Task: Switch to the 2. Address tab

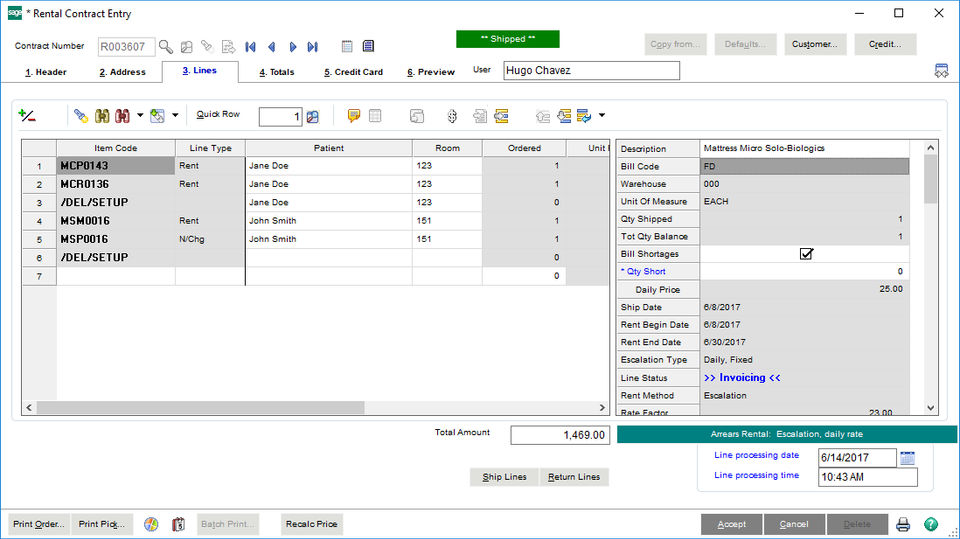Action: click(122, 72)
